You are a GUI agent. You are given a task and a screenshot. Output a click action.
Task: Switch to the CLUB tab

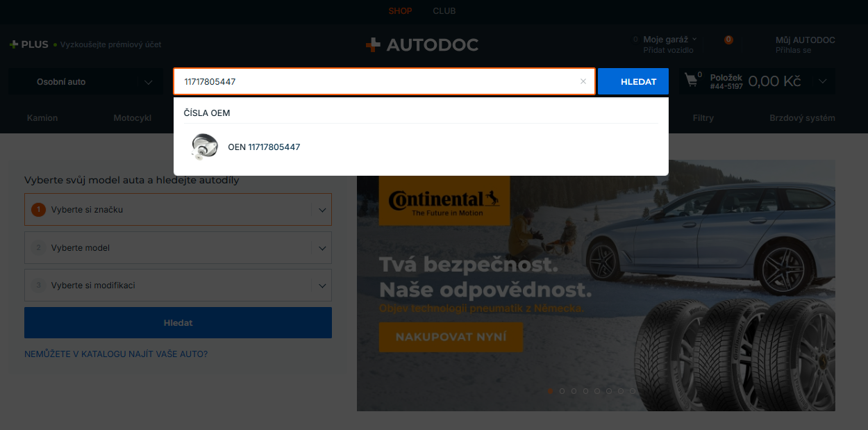(444, 11)
